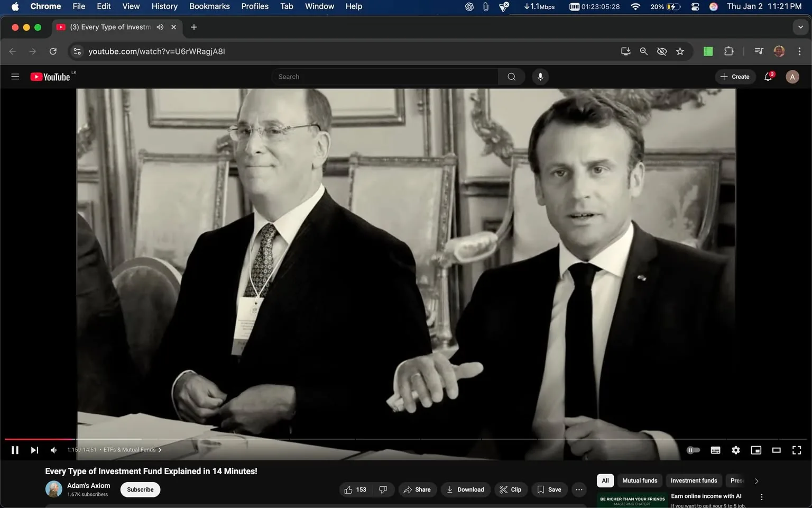Switch to theater mode
The height and width of the screenshot is (508, 812).
click(776, 450)
